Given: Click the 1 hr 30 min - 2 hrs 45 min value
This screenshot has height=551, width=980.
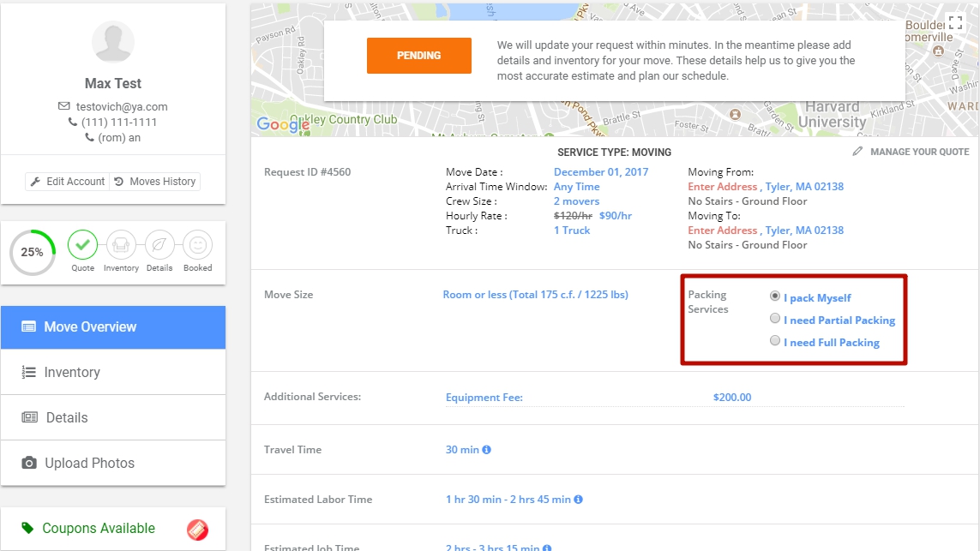Looking at the screenshot, I should coord(508,499).
